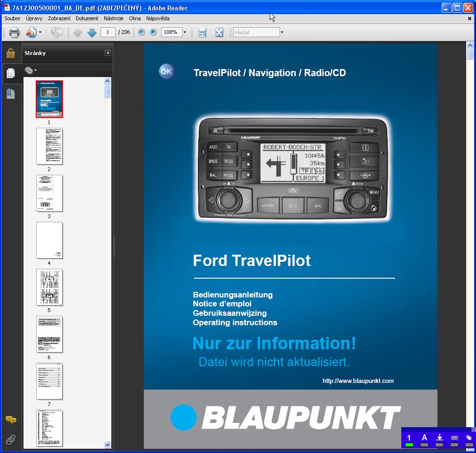Click the Print icon in the toolbar
This screenshot has height=453, width=476.
click(14, 32)
